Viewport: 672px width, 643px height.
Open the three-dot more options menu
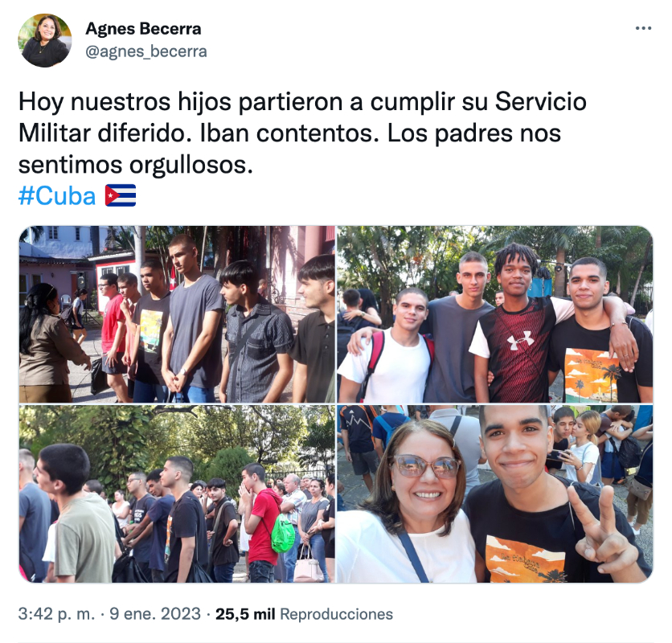pos(643,28)
